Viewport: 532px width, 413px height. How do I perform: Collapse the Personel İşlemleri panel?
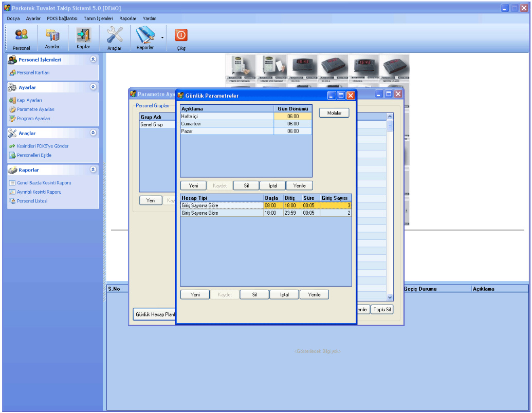click(93, 60)
